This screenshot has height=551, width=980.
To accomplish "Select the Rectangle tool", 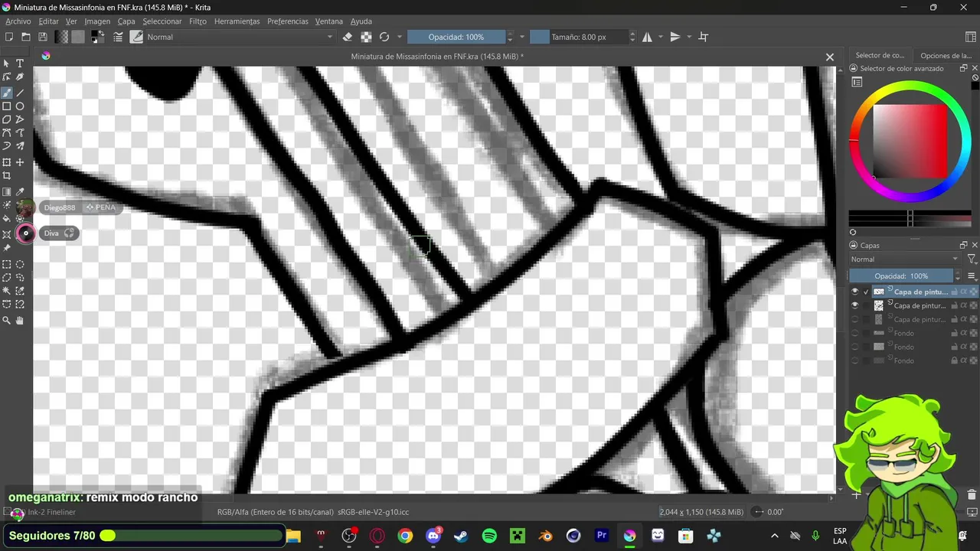I will coord(7,106).
